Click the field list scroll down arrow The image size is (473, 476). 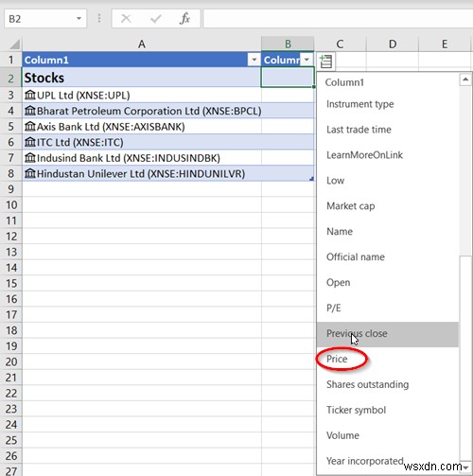click(465, 467)
